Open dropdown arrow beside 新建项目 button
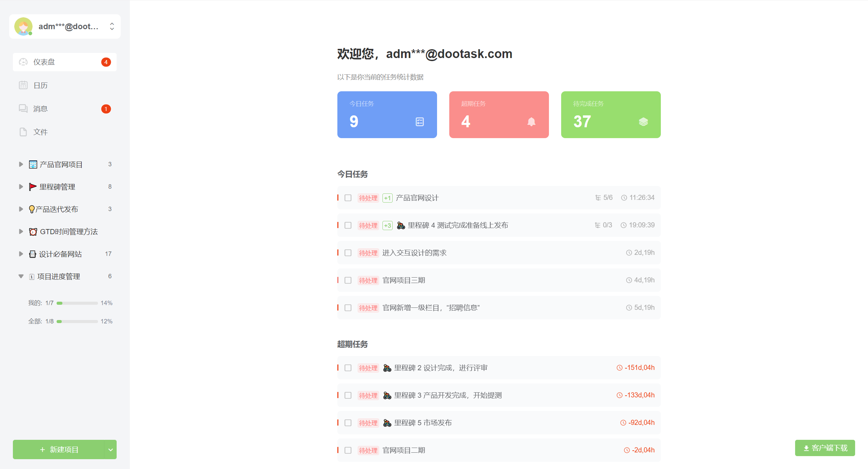The width and height of the screenshot is (868, 469). click(111, 450)
